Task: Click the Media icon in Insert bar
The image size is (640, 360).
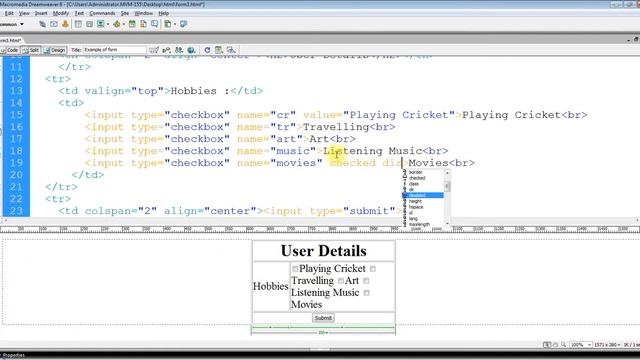Action: [117, 24]
